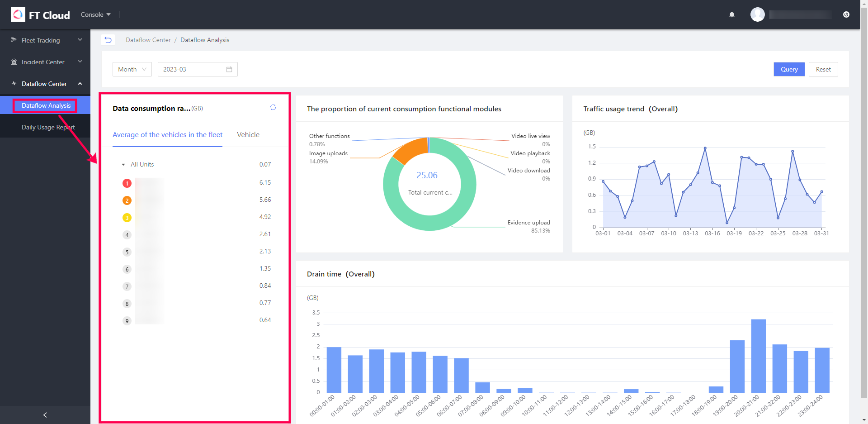The width and height of the screenshot is (868, 424).
Task: Select rank 7 badge
Action: tap(127, 286)
